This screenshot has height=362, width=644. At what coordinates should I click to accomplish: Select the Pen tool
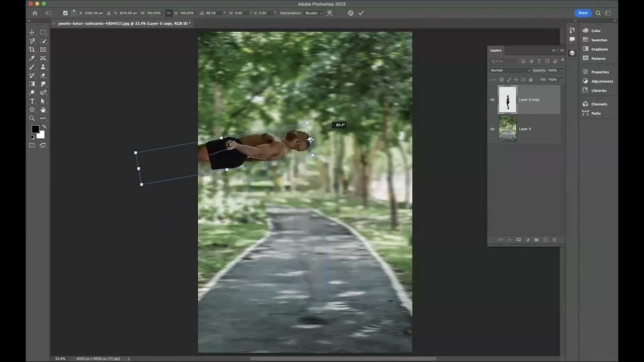(43, 93)
